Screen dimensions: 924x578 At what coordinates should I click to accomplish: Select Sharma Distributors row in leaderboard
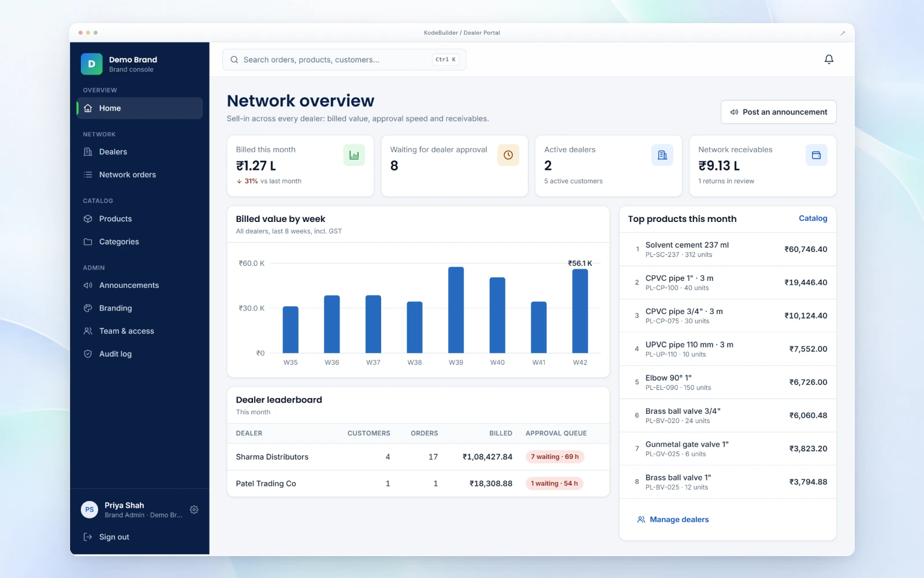coord(418,457)
